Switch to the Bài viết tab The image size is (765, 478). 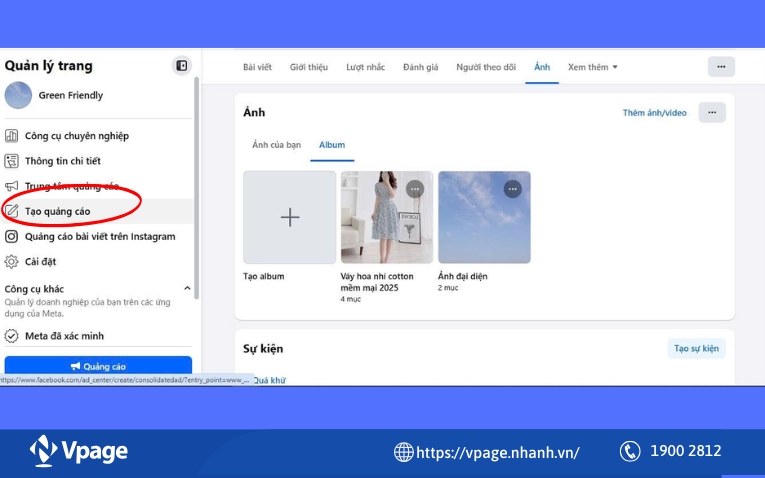257,67
